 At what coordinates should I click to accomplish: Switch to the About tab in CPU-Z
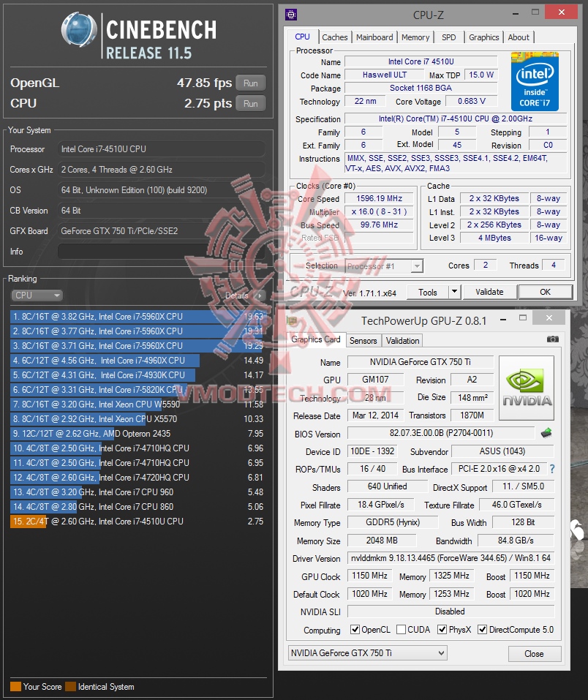pos(519,37)
